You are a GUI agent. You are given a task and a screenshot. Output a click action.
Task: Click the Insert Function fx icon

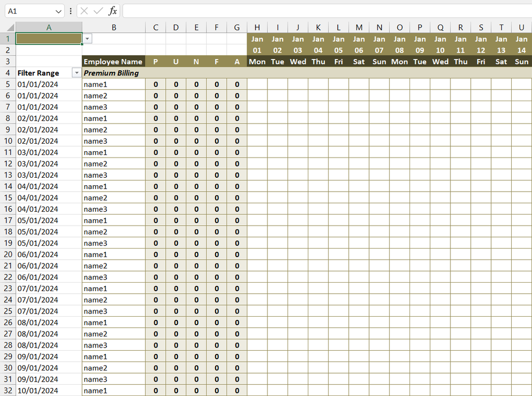pos(113,11)
